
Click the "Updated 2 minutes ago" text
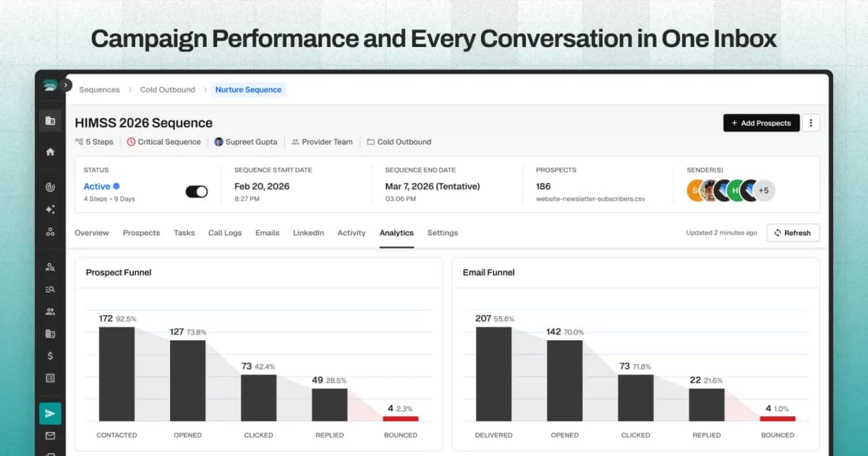point(722,233)
